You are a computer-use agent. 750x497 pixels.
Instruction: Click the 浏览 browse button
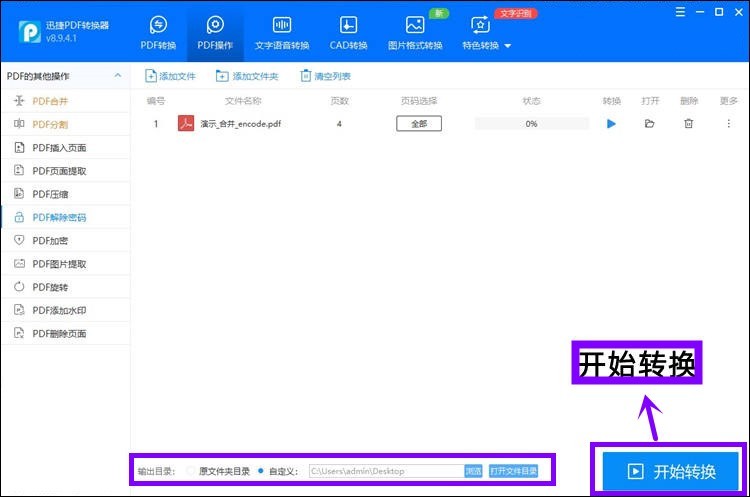[x=474, y=471]
